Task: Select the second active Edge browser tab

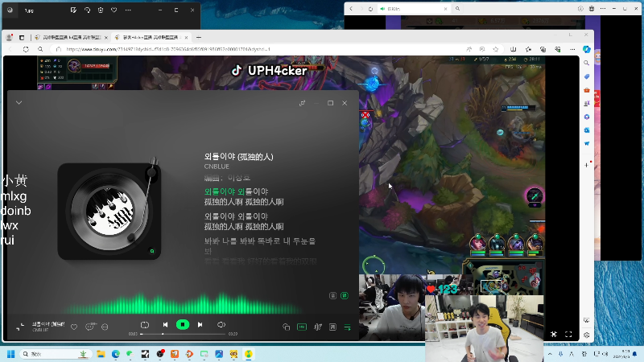Action: 150,37
